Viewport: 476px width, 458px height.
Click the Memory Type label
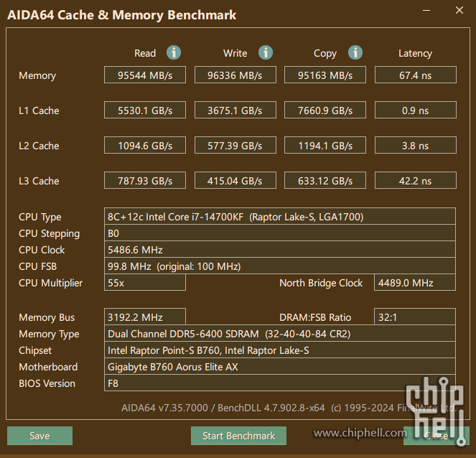tap(49, 334)
